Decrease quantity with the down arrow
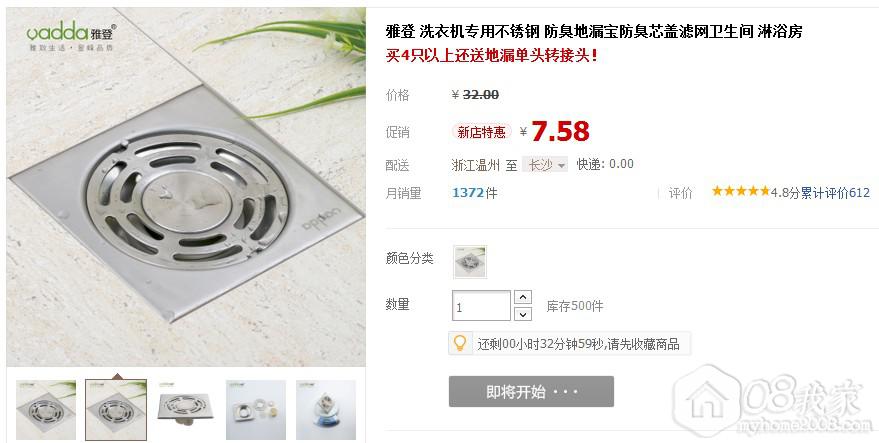Viewport: 879px width, 443px height. (x=522, y=313)
